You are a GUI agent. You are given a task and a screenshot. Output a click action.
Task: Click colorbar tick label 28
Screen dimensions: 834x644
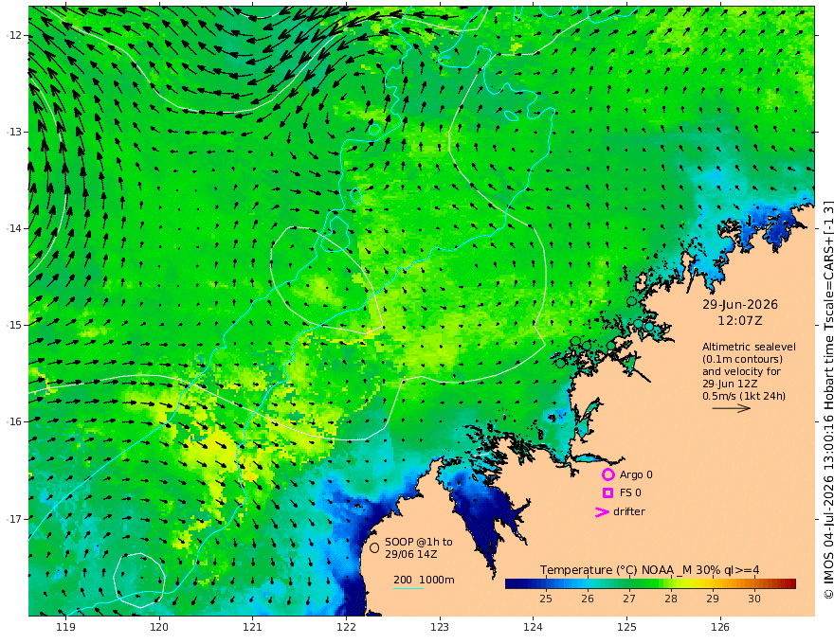pyautogui.click(x=671, y=599)
